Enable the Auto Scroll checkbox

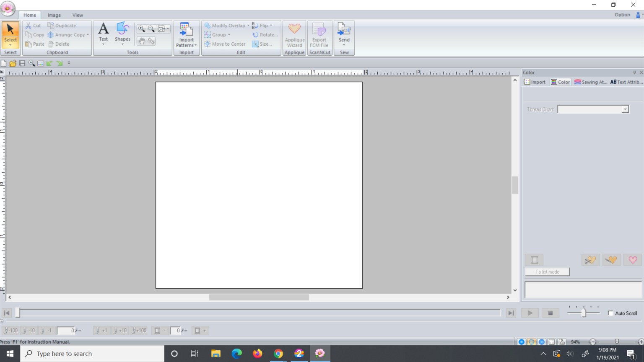[x=610, y=313]
